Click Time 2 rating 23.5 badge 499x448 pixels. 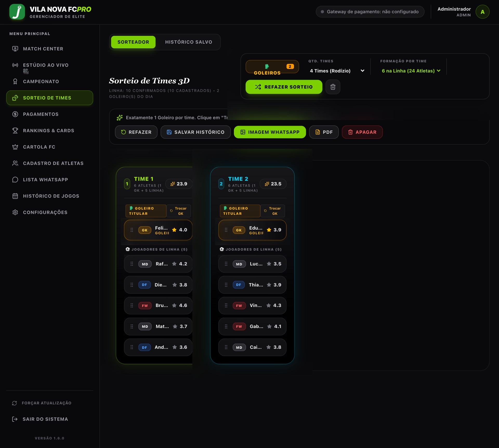coord(273,184)
